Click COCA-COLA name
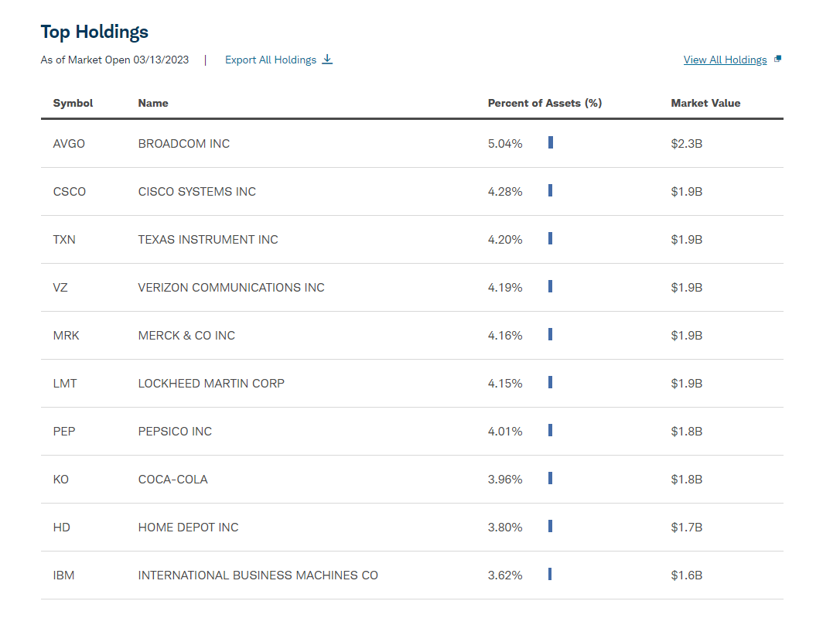 tap(173, 480)
